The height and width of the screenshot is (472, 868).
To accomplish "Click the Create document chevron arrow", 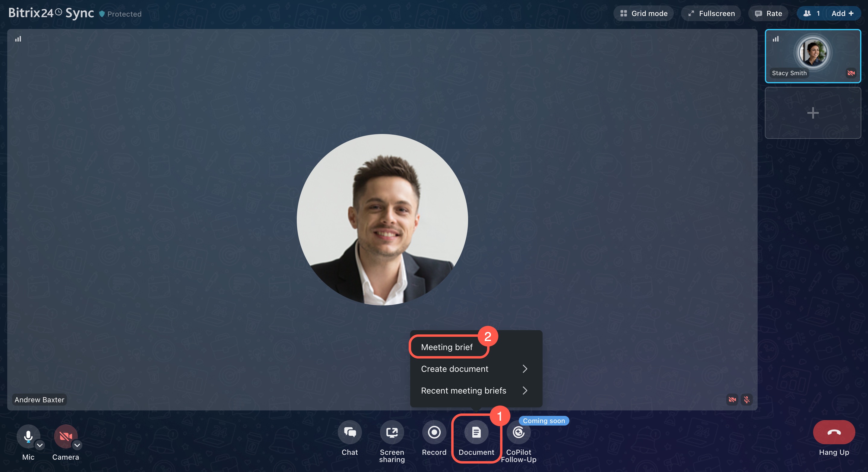I will tap(525, 369).
